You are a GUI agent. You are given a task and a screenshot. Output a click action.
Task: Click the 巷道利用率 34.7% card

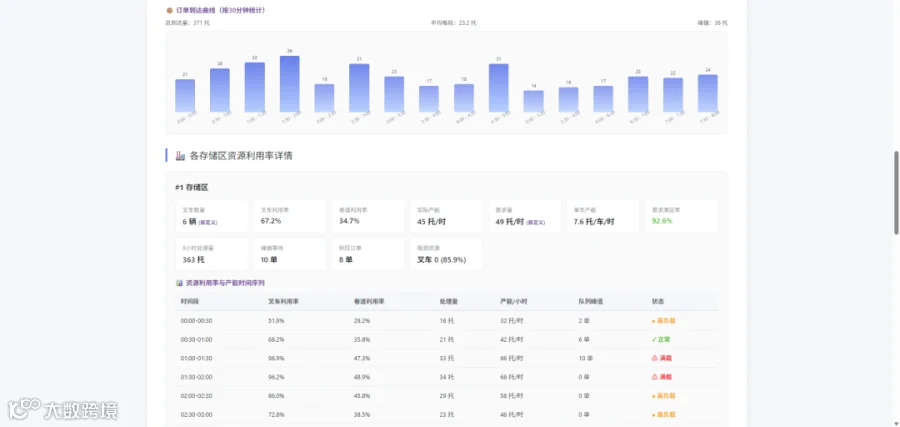(368, 216)
